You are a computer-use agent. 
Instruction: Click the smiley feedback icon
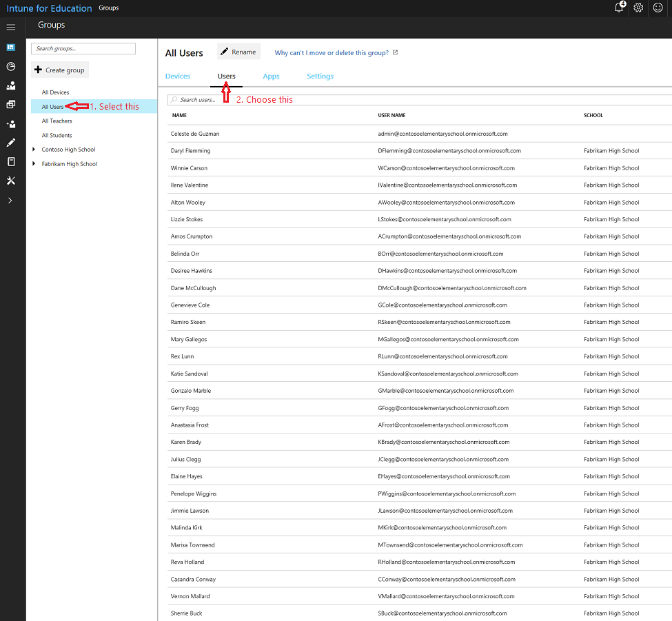(658, 8)
